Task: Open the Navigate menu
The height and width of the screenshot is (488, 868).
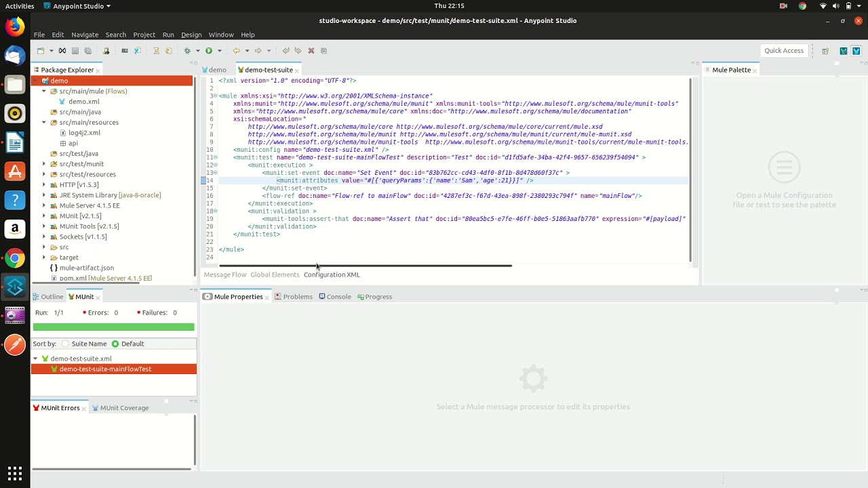Action: [x=85, y=35]
